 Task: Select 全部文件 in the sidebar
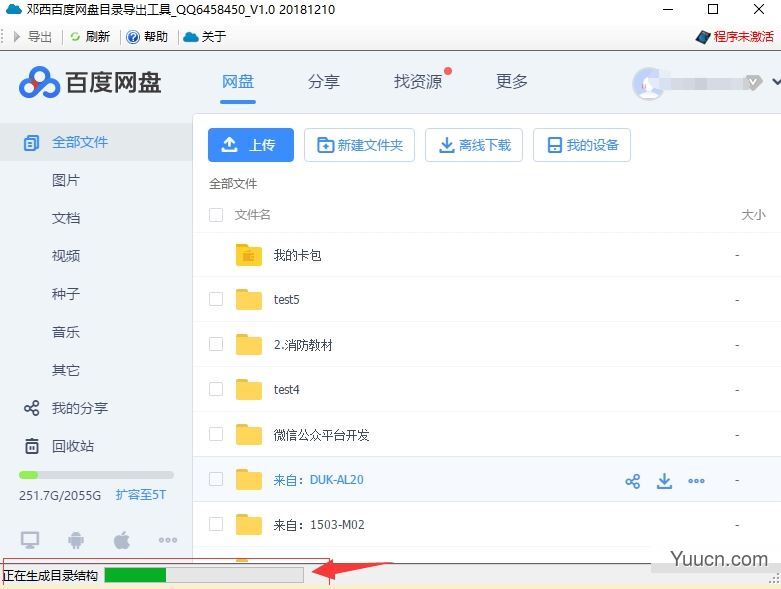[x=96, y=142]
